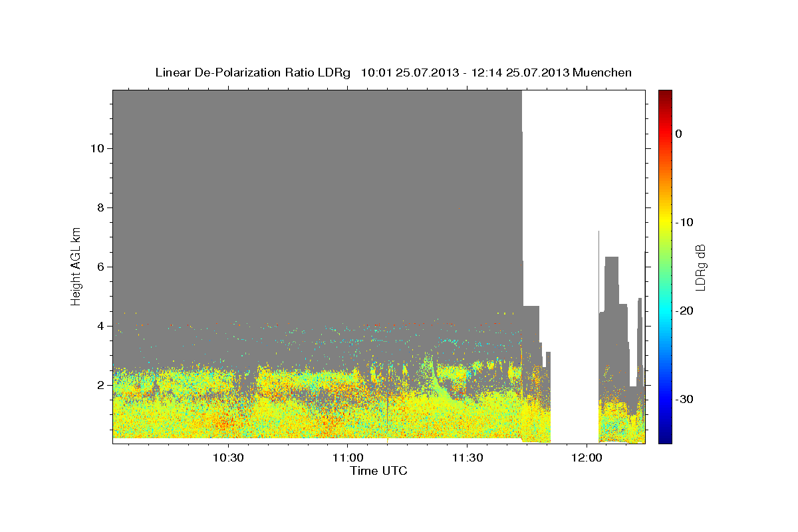
Task: Click the height tick label 6
Action: point(100,267)
